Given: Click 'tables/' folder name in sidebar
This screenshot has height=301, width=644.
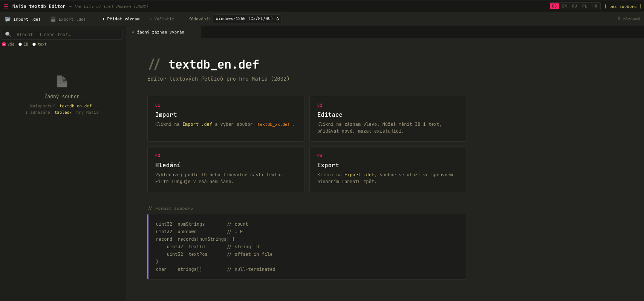Looking at the screenshot, I should point(63,112).
